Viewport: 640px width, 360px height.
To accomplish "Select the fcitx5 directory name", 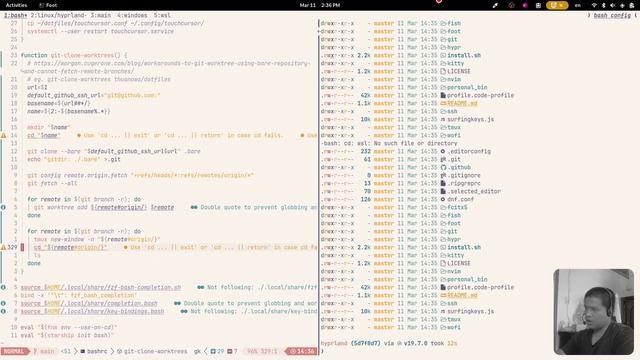I will 457,207.
